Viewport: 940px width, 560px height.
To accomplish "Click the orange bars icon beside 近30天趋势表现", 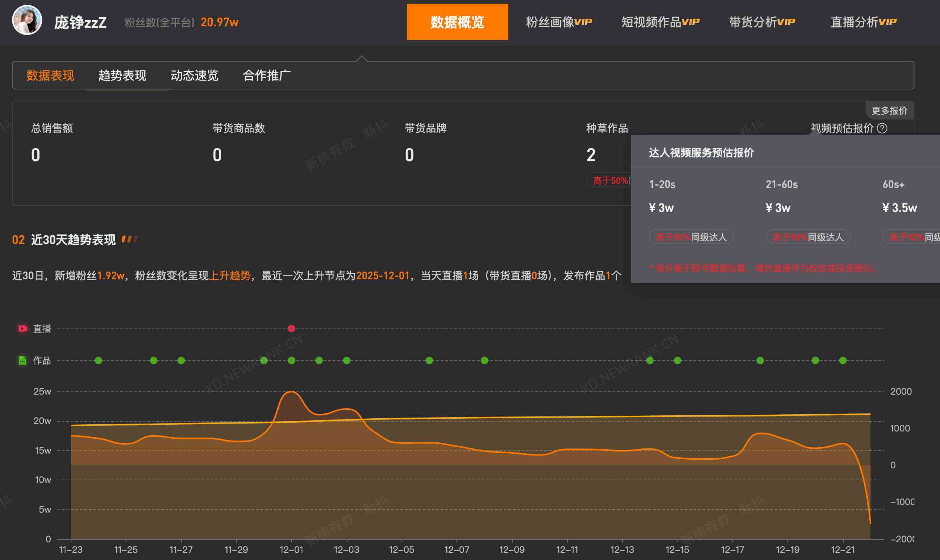I will (x=130, y=239).
